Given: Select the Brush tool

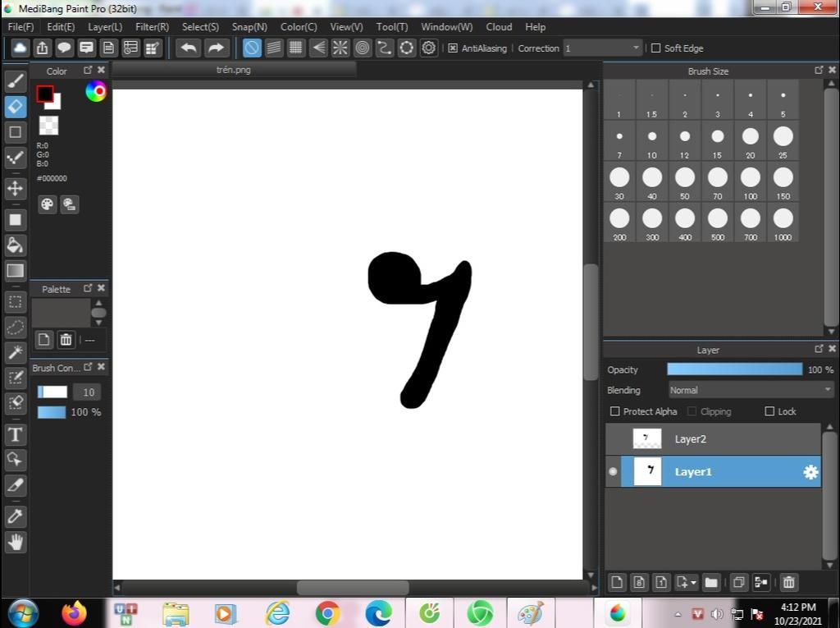Looking at the screenshot, I should point(16,80).
